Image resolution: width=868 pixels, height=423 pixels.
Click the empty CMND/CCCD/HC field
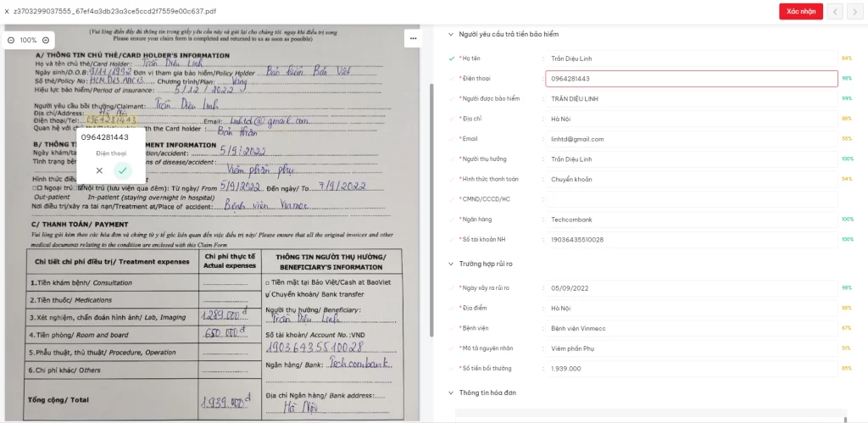692,199
